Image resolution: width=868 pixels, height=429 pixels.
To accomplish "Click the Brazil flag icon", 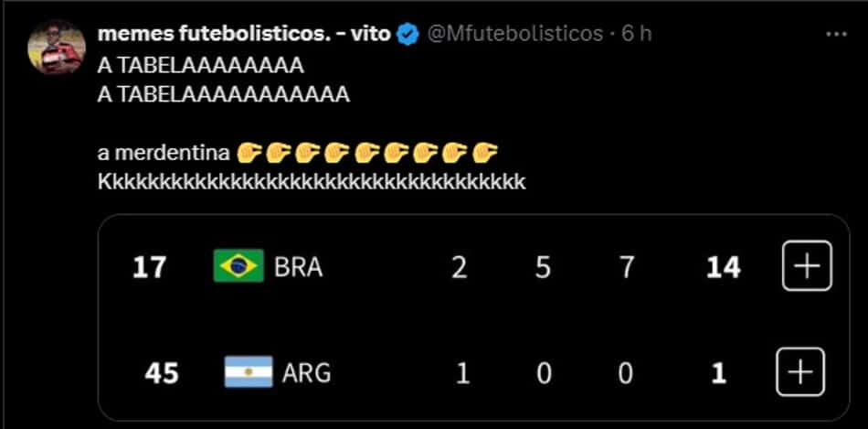I will [x=238, y=266].
